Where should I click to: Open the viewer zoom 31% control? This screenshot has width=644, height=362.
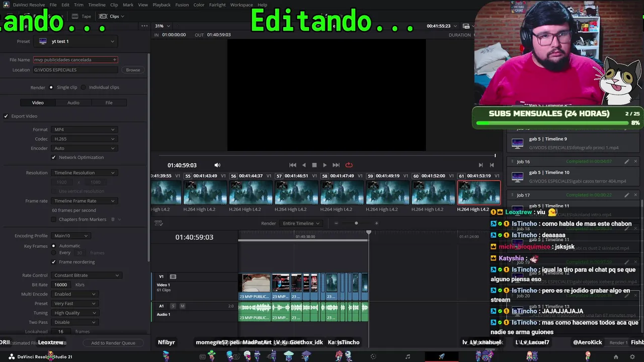click(x=162, y=26)
